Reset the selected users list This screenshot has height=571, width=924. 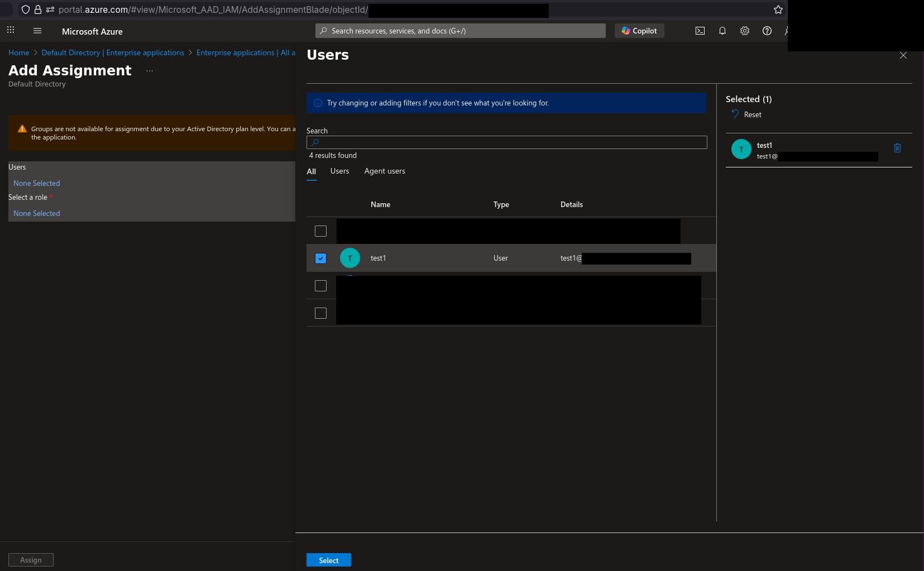click(x=746, y=114)
